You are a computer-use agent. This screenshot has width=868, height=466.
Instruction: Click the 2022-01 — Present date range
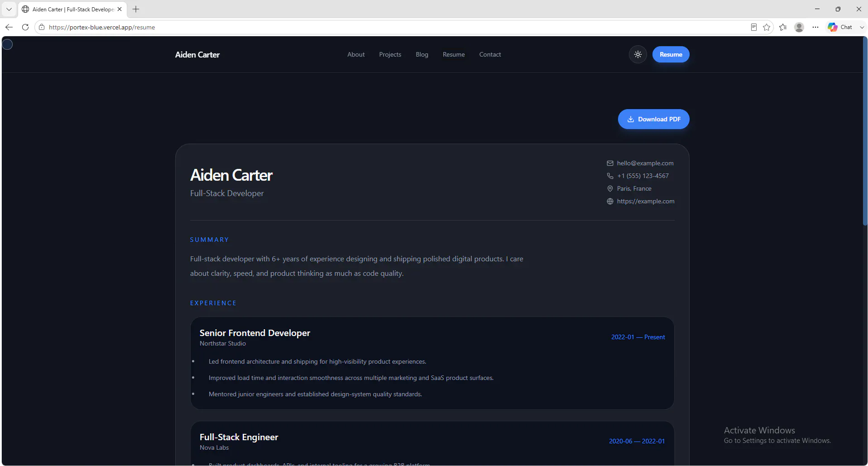[x=638, y=337]
